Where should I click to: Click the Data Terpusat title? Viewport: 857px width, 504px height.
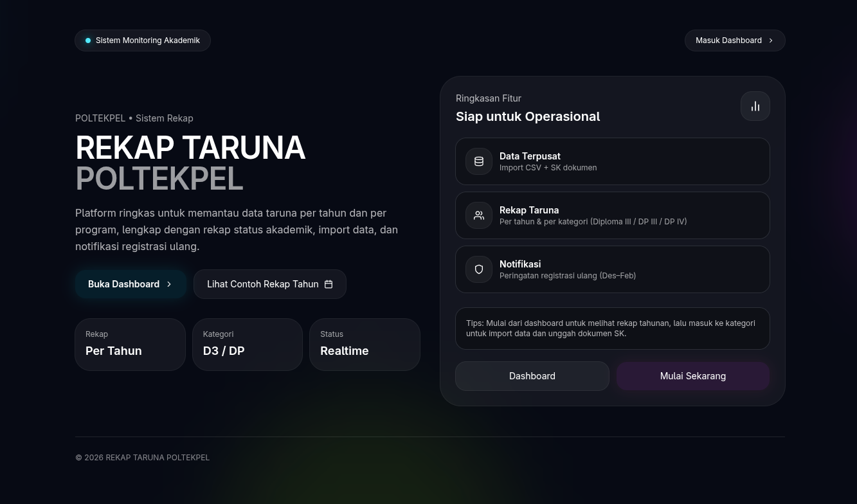(530, 156)
